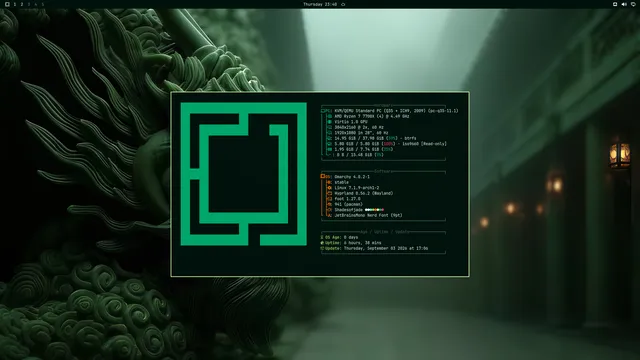Click the font icon beside JetBrainsMono

(x=330, y=216)
